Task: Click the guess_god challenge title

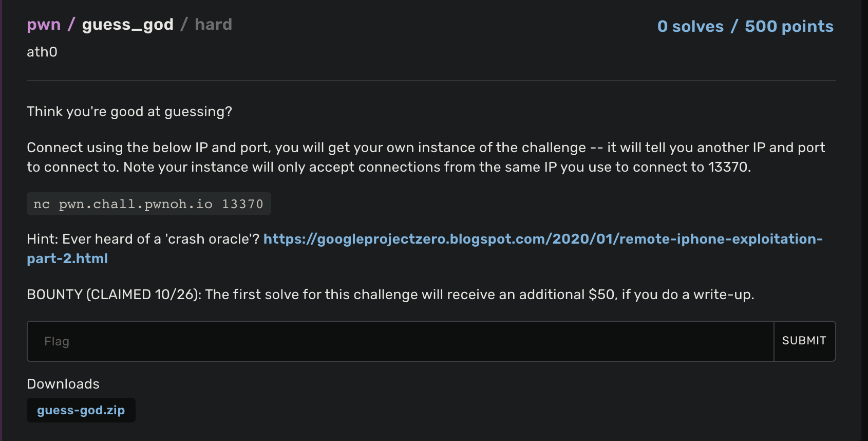Action: tap(128, 25)
